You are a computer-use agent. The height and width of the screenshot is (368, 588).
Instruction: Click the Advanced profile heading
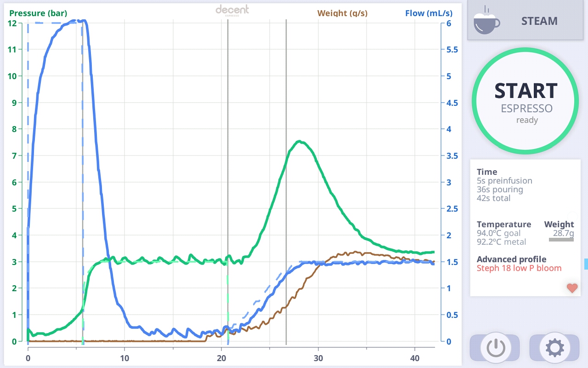point(512,259)
